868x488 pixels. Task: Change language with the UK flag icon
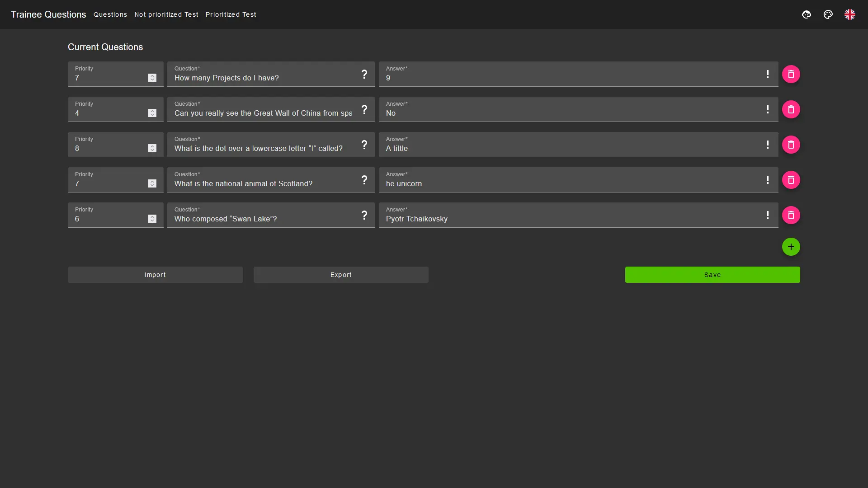(x=850, y=14)
